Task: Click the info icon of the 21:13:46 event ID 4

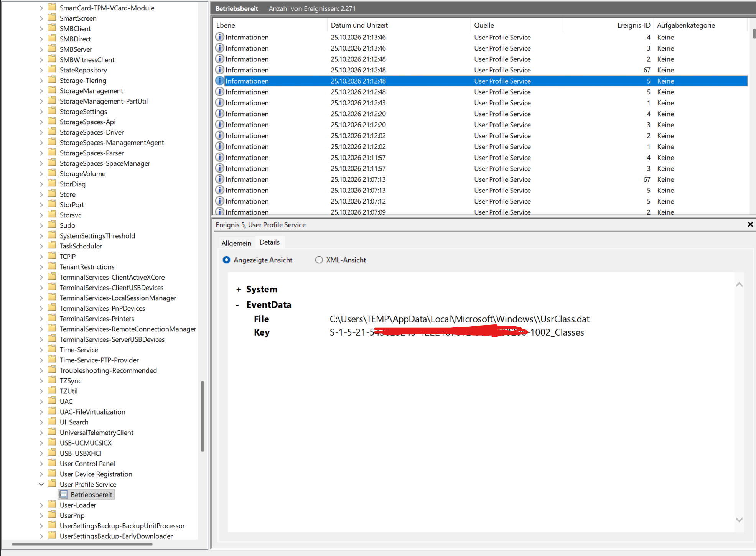Action: 220,37
